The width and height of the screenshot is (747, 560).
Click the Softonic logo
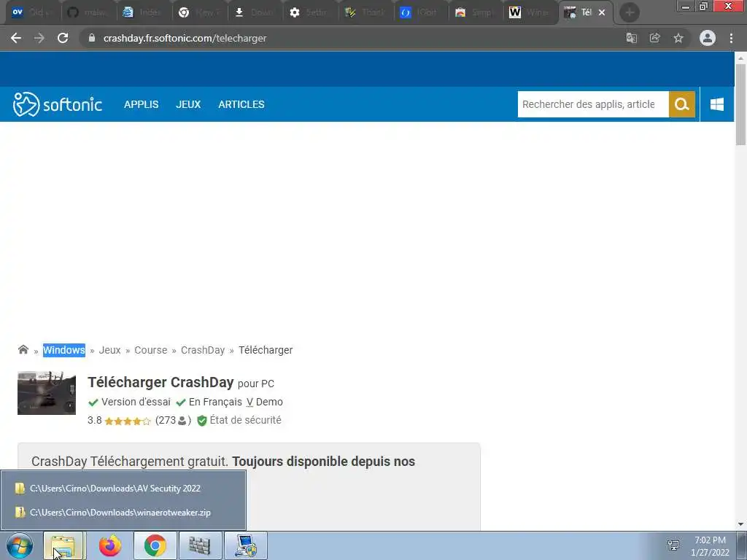click(57, 104)
